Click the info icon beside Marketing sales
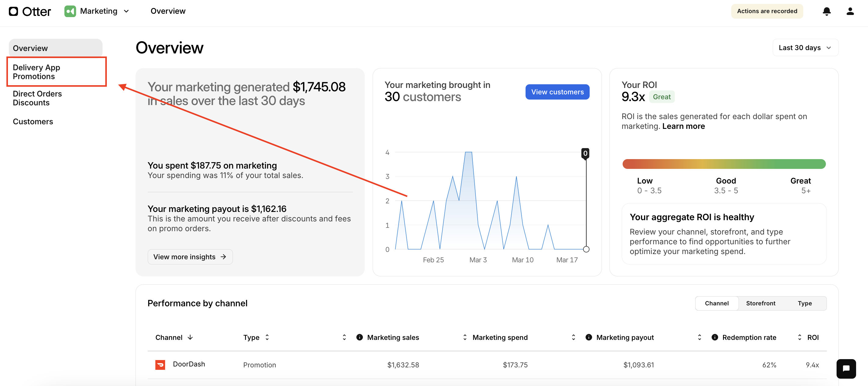The height and width of the screenshot is (386, 868). (x=360, y=337)
